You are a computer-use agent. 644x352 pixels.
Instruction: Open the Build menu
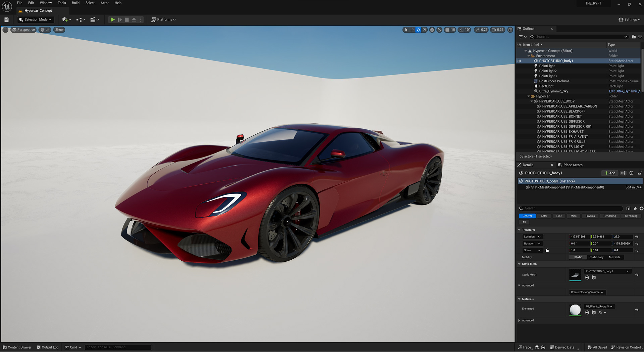point(75,3)
